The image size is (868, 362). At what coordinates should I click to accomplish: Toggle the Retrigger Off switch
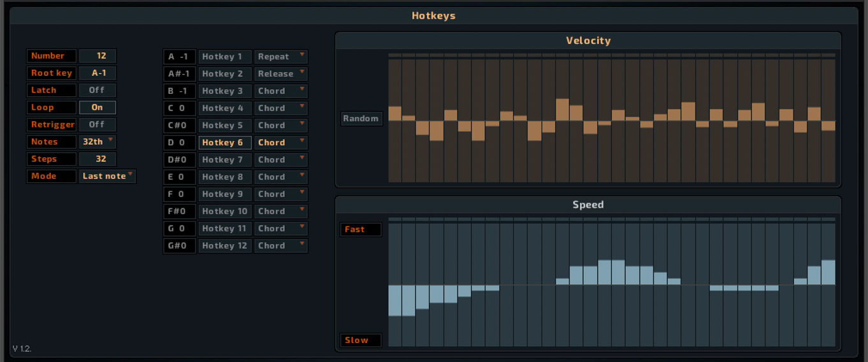[x=98, y=125]
